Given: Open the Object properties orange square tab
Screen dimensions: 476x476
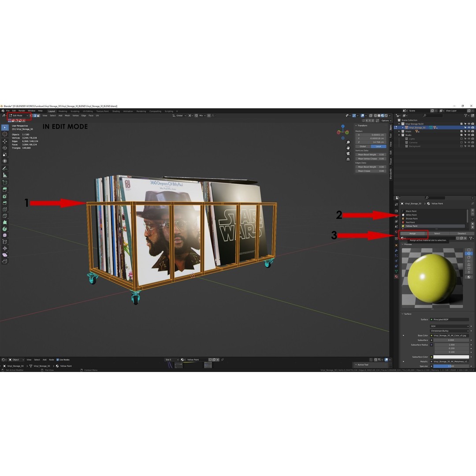Looking at the screenshot, I should coord(396,245).
